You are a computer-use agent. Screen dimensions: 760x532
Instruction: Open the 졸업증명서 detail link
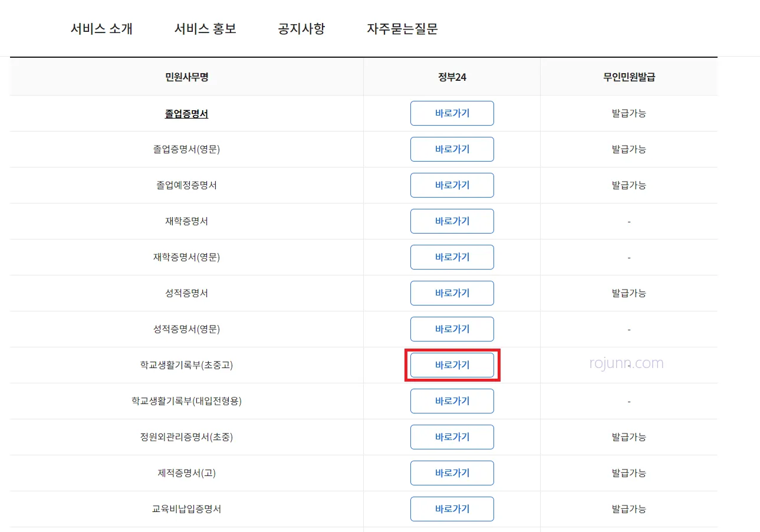point(186,113)
